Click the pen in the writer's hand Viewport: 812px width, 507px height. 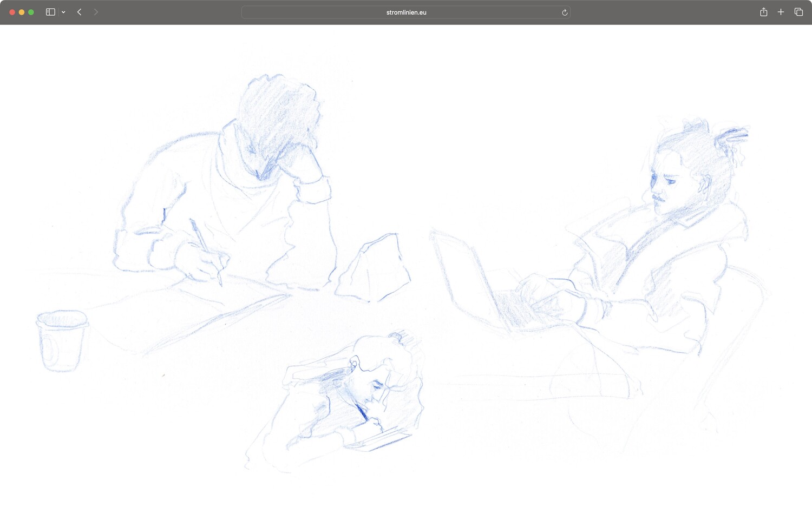(205, 250)
